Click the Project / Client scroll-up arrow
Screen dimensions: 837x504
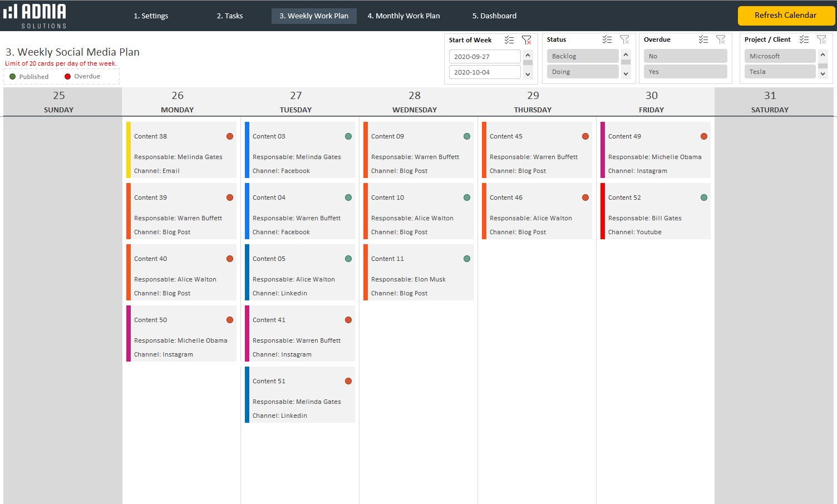(x=823, y=55)
